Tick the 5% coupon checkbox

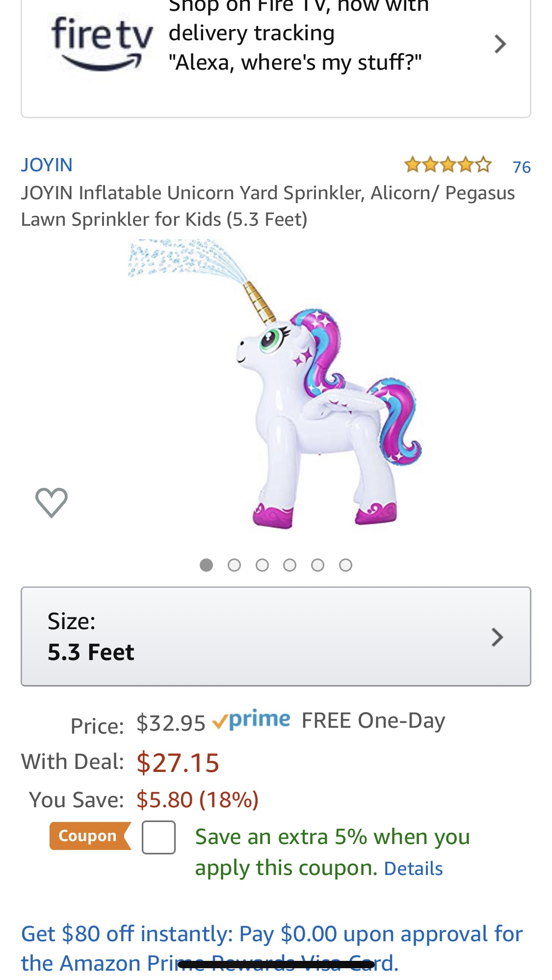158,837
